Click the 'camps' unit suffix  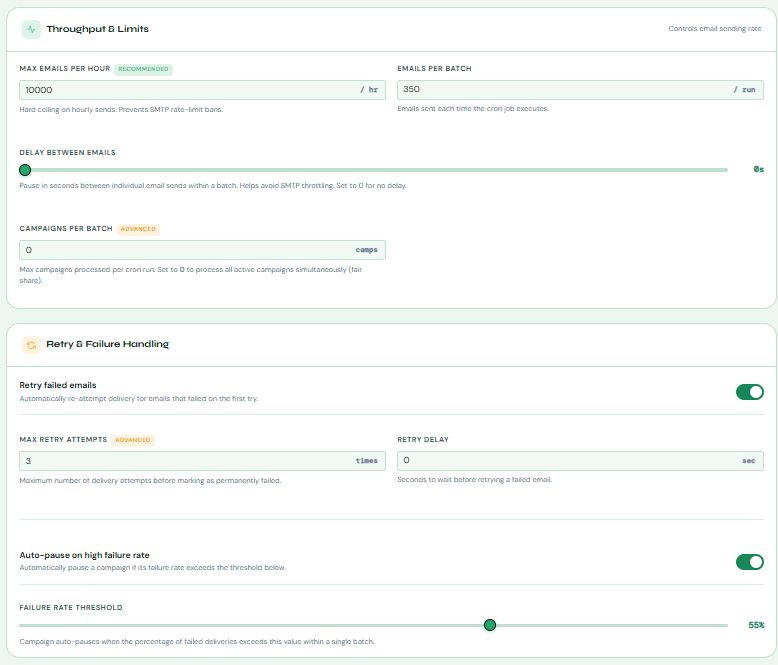coord(367,250)
